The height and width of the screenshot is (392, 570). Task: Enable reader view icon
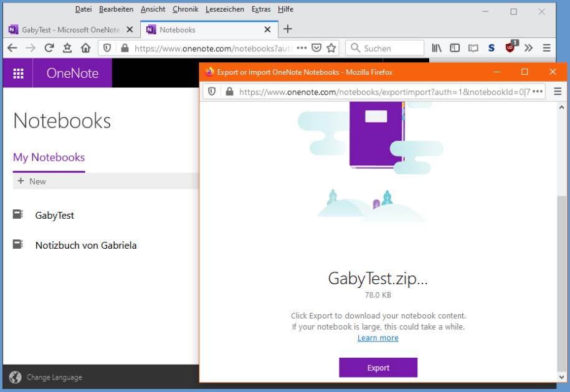click(x=473, y=48)
